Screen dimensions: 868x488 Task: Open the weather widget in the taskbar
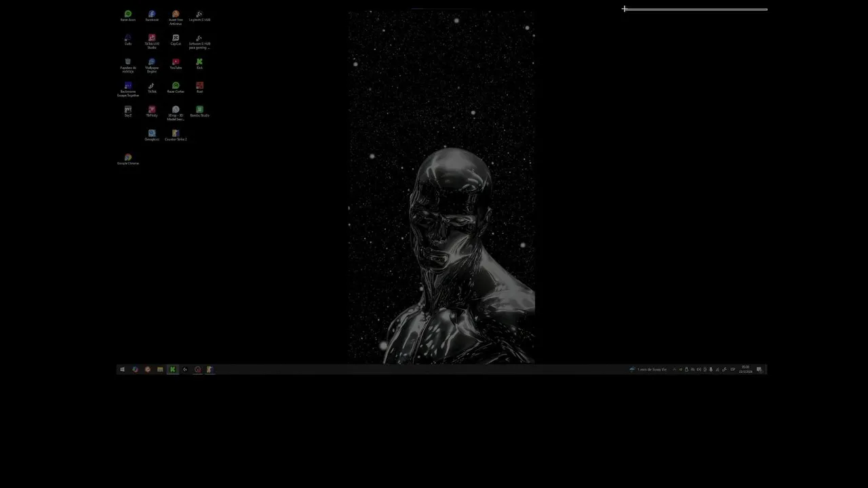[x=648, y=369]
